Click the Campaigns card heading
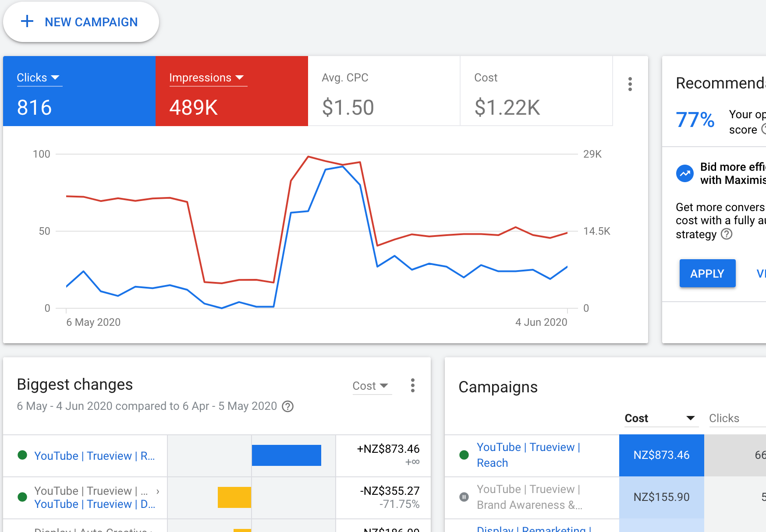Viewport: 766px width, 532px height. click(x=498, y=387)
